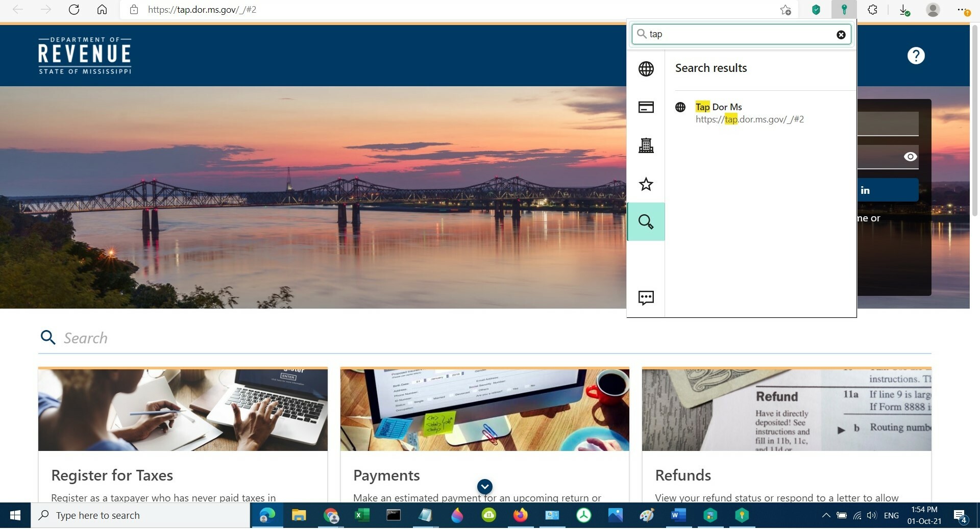Click the page Search field

click(x=485, y=338)
